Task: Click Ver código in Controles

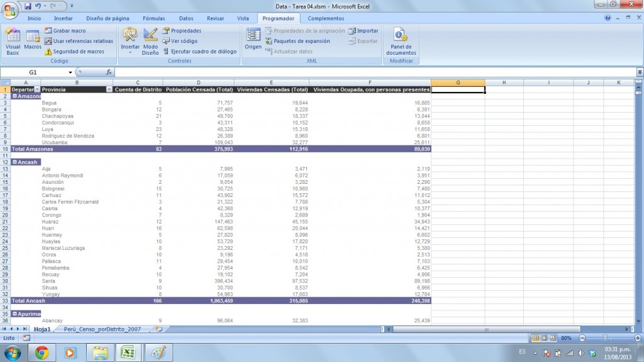Action: tap(183, 41)
